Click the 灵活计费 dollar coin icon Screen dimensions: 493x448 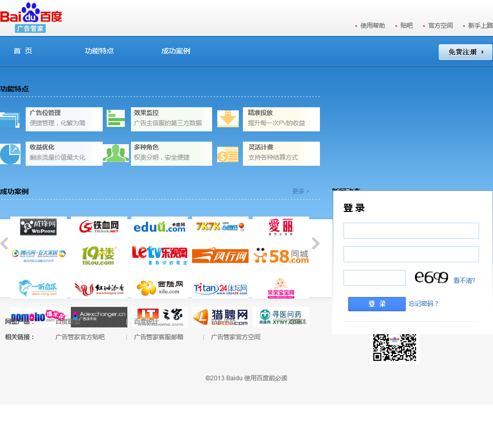(x=227, y=154)
